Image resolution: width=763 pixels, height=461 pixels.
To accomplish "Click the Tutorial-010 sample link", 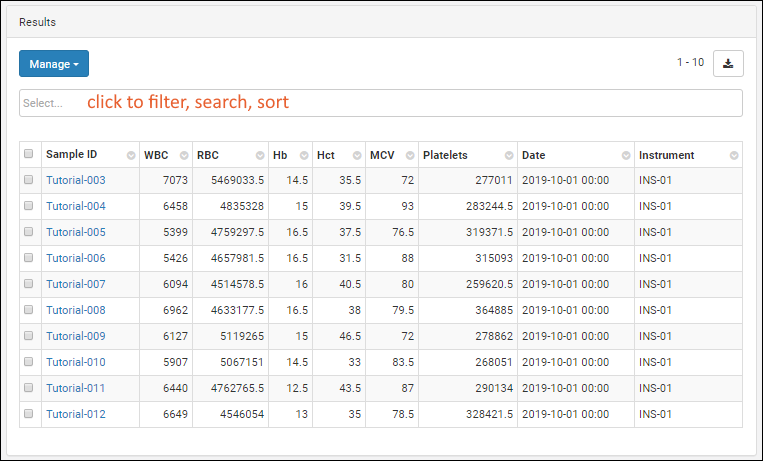I will 76,362.
